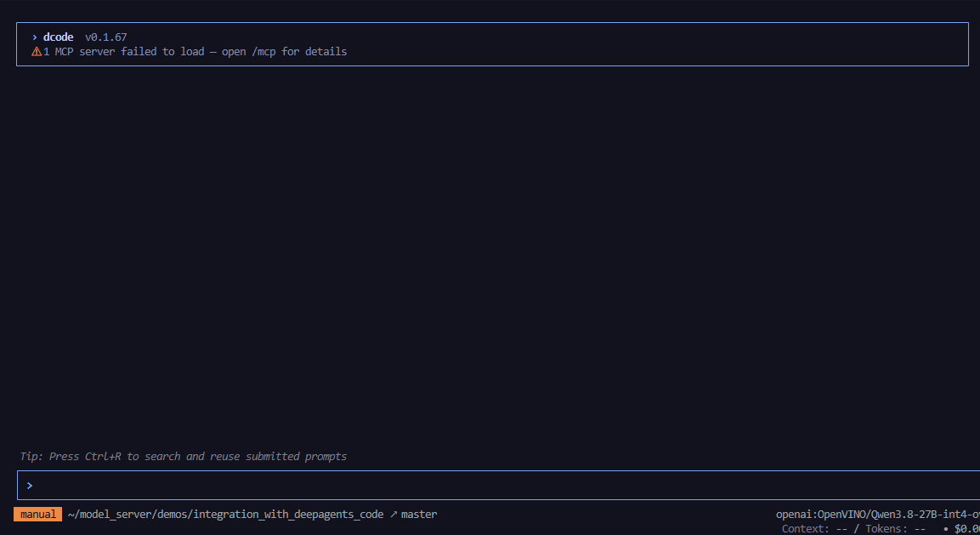The height and width of the screenshot is (535, 980).
Task: Click the MCP server failed to load message
Action: point(195,52)
